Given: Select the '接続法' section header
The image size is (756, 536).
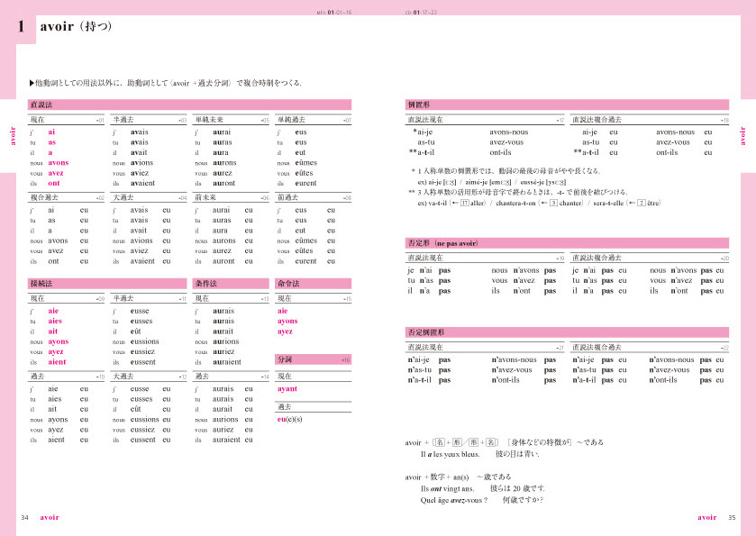Looking at the screenshot, I should tap(107, 284).
